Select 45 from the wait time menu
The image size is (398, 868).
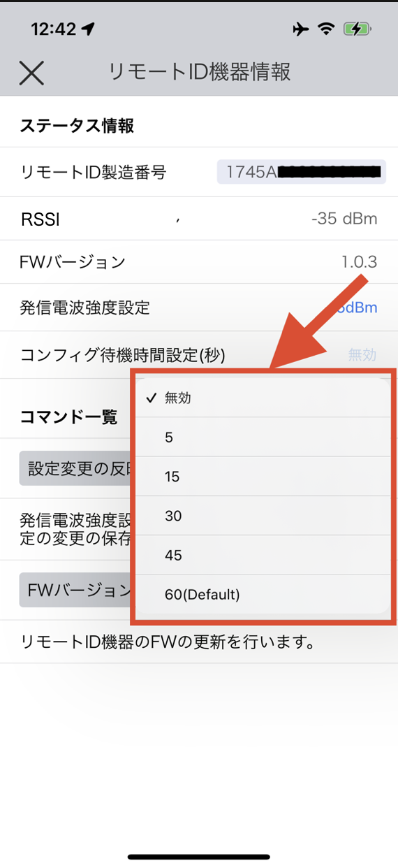pyautogui.click(x=262, y=555)
